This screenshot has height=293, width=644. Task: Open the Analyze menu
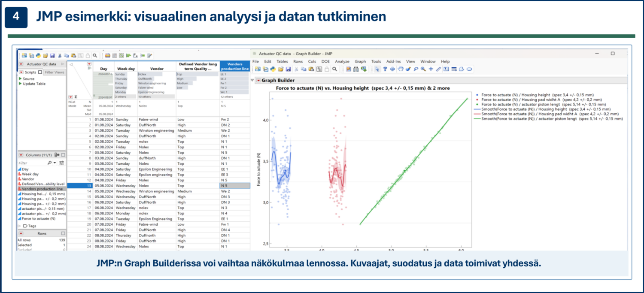tap(342, 61)
